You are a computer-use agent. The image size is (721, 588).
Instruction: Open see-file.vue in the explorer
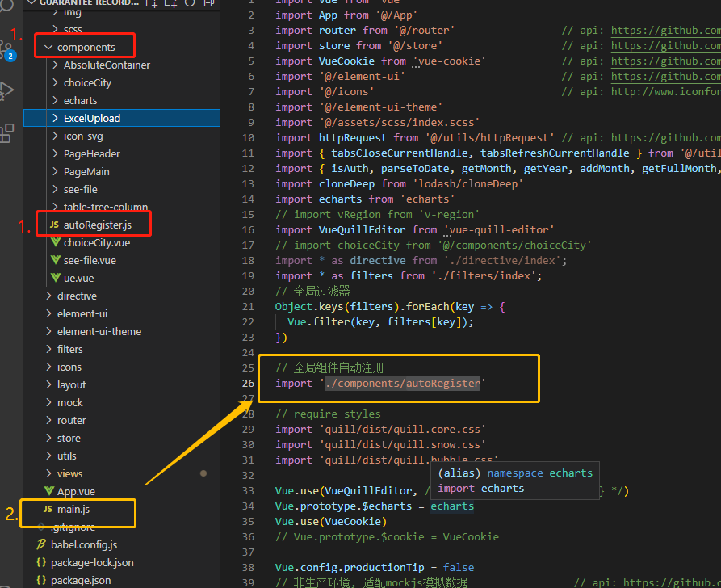click(x=90, y=260)
